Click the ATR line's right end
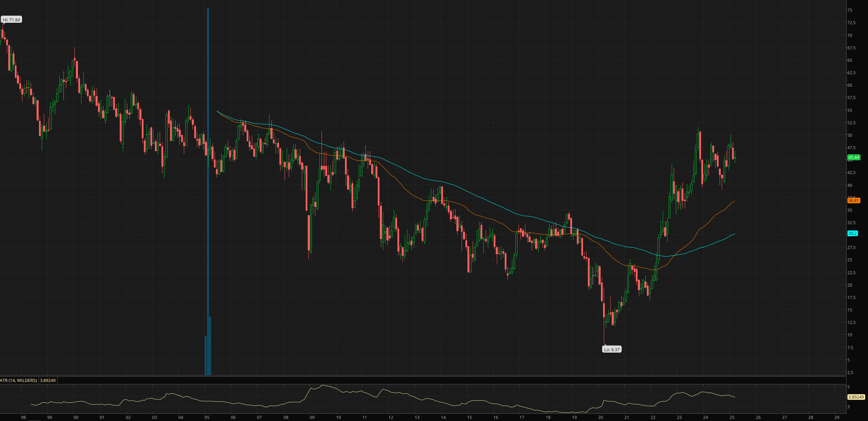Viewport: 868px width, 421px height. [734, 397]
